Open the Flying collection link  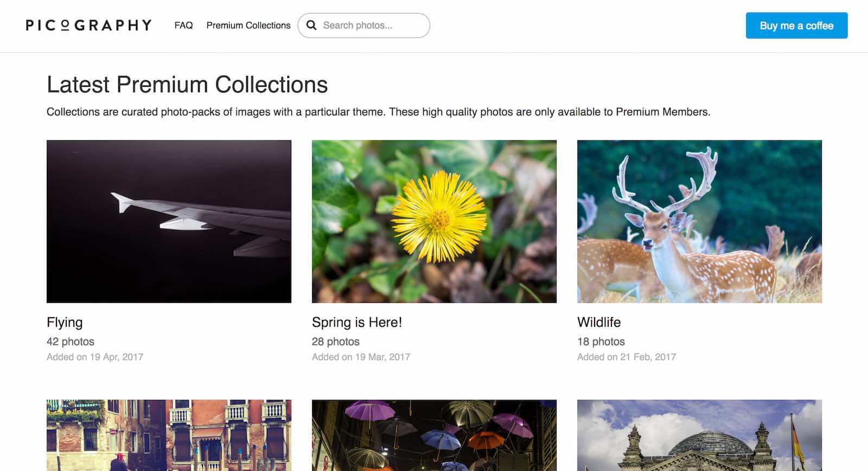click(x=65, y=322)
